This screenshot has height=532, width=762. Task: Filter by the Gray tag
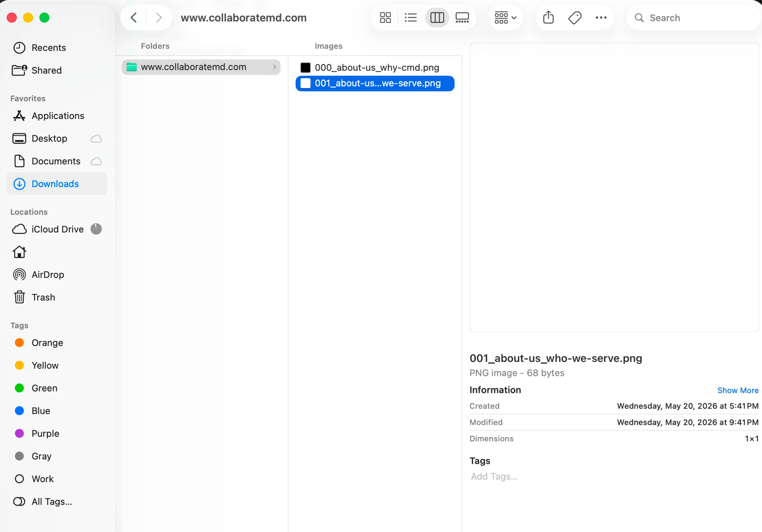(56, 456)
